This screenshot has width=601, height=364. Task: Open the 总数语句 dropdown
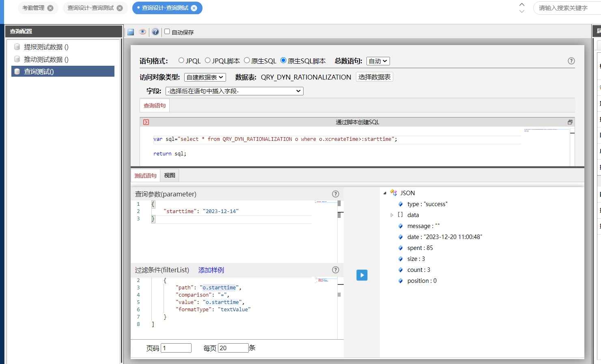[x=378, y=61]
